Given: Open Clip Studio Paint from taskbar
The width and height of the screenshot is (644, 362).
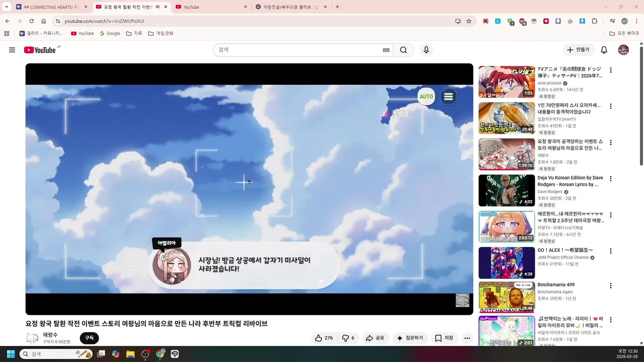Looking at the screenshot, I should (175, 354).
